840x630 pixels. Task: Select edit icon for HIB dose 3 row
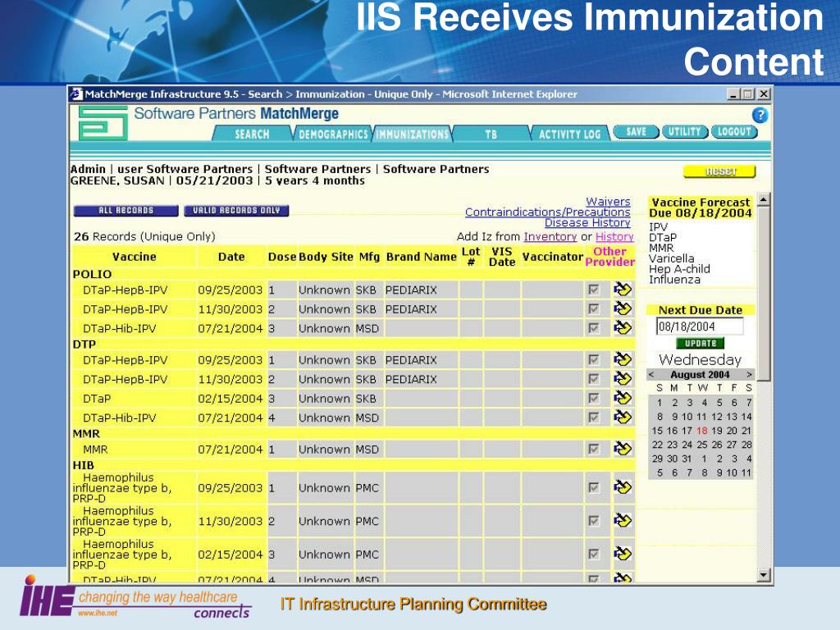[x=623, y=554]
